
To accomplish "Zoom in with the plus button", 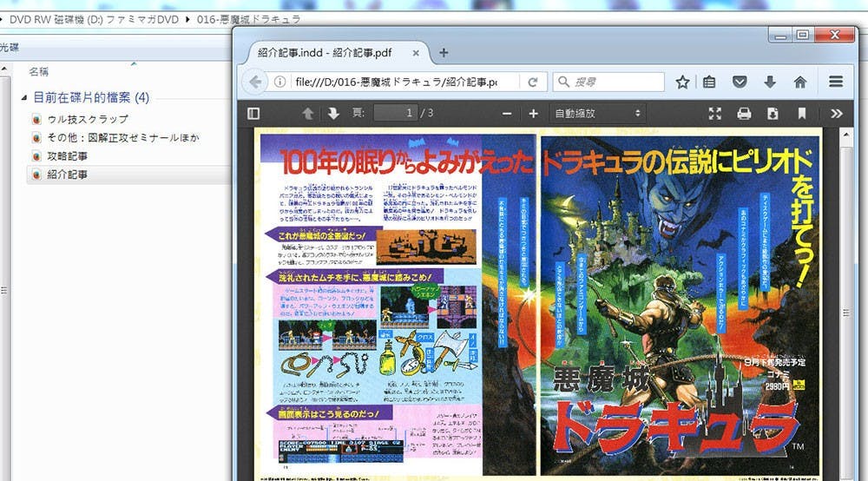I will click(533, 114).
